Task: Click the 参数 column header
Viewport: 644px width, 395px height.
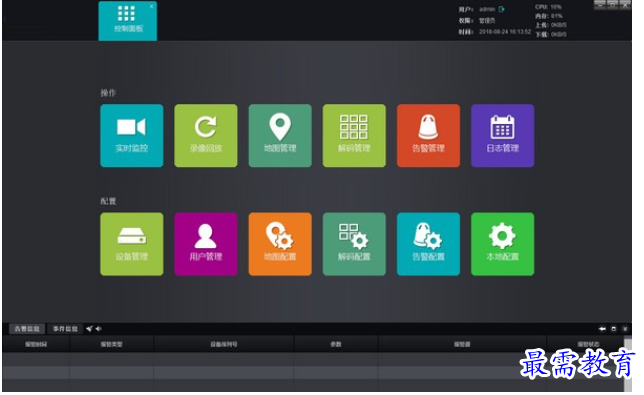Action: pos(336,344)
